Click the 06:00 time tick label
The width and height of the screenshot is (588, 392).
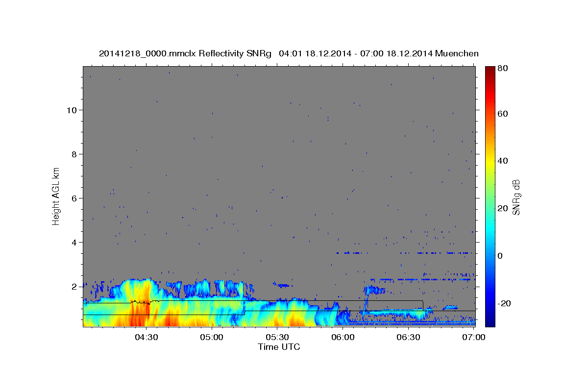[x=343, y=337]
